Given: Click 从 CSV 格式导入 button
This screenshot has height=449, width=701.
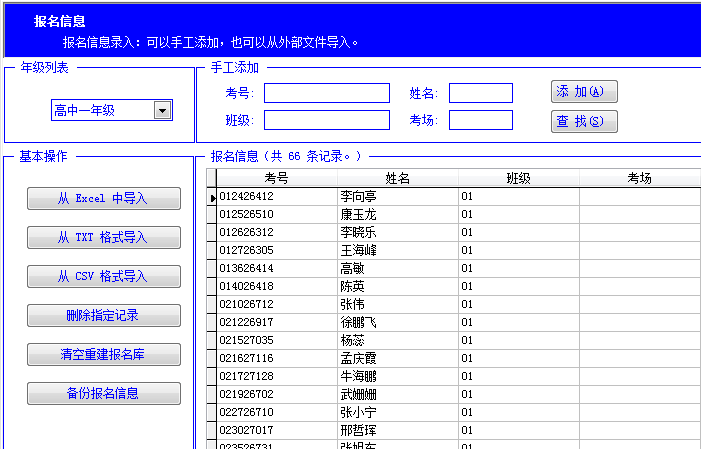Looking at the screenshot, I should pyautogui.click(x=103, y=276).
